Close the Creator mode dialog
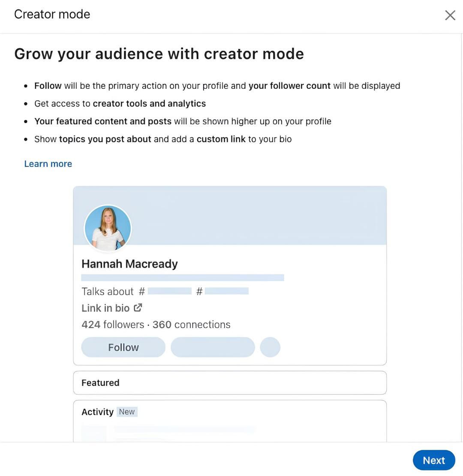Image resolution: width=463 pixels, height=476 pixels. click(450, 15)
